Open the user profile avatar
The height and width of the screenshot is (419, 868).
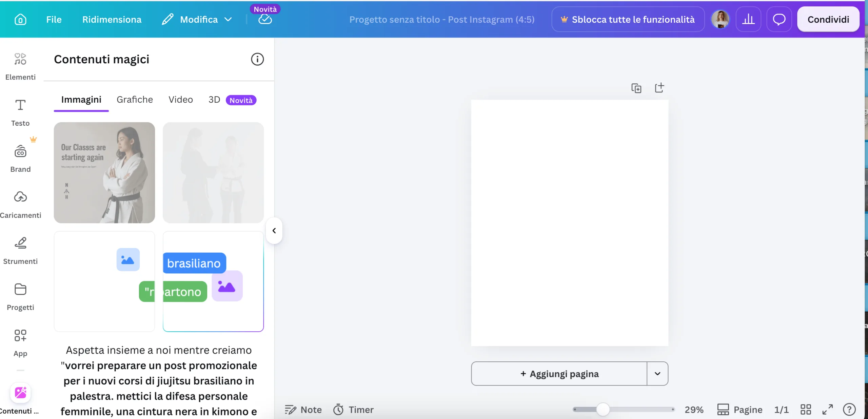coord(721,19)
